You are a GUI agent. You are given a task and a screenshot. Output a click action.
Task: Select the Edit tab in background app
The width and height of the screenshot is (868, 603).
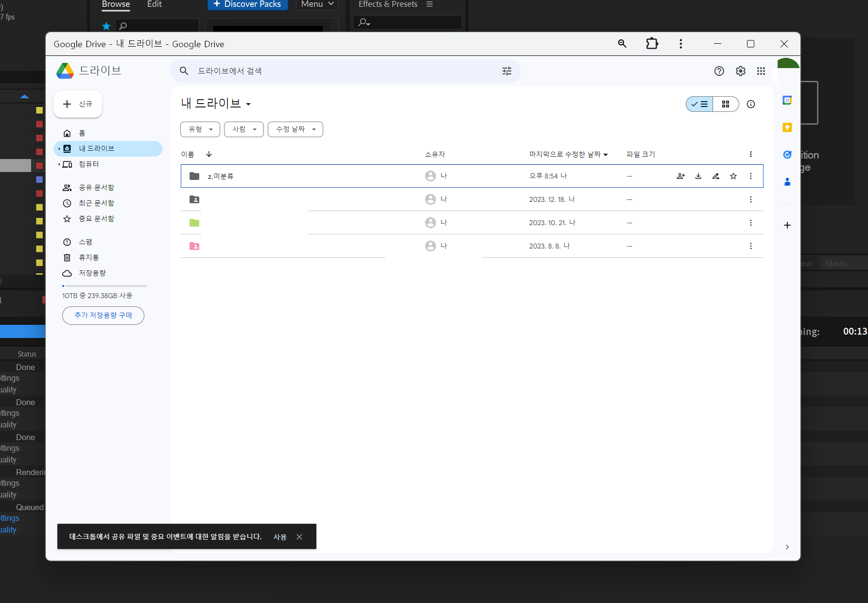click(x=155, y=4)
